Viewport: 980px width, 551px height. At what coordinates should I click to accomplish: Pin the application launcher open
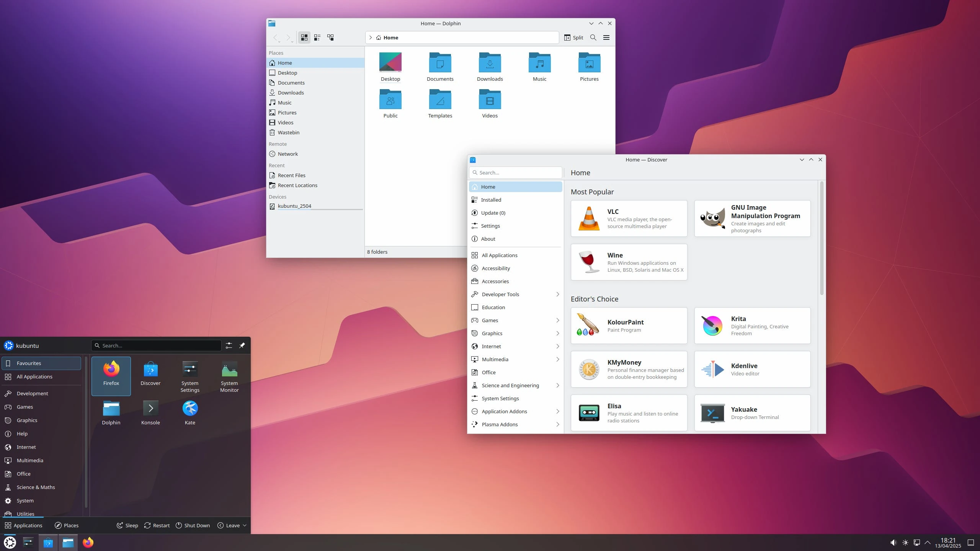242,346
